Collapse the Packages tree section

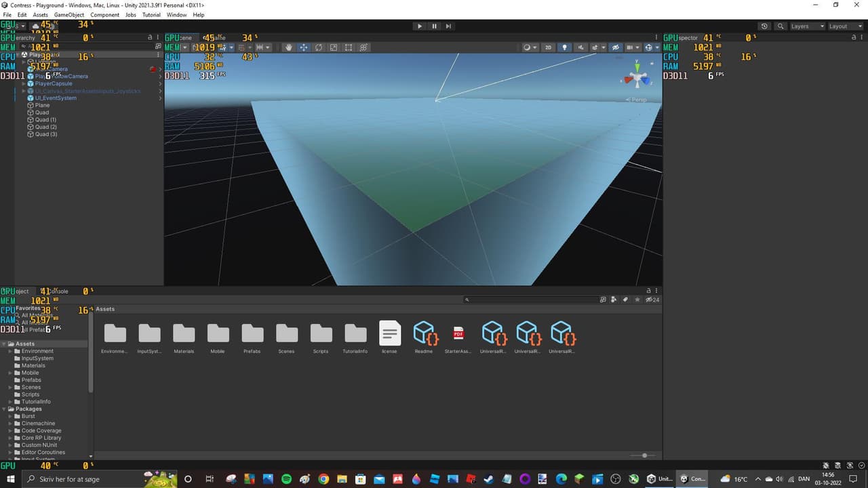coord(4,409)
